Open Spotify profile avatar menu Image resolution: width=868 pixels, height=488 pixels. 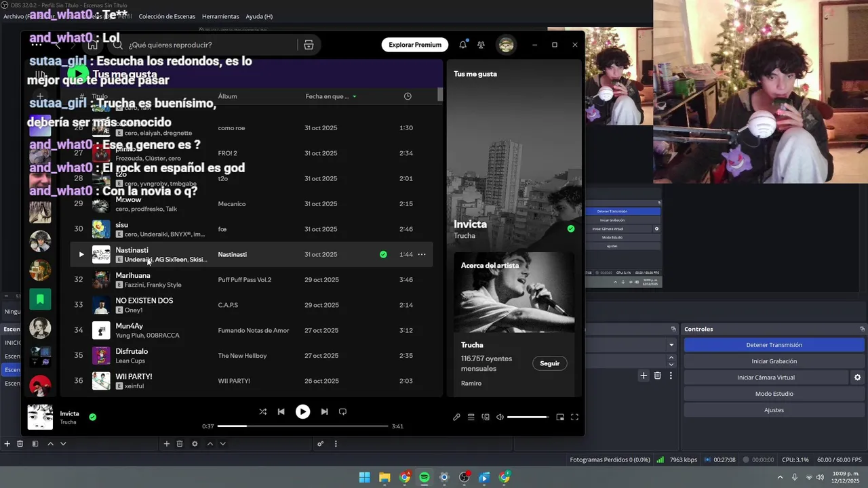pos(506,45)
